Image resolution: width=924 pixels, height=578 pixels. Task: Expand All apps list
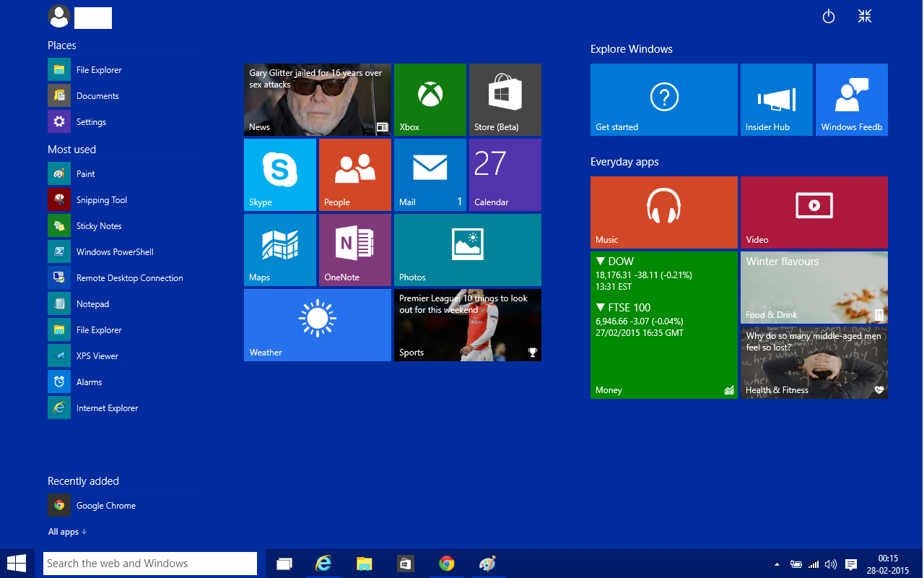(67, 532)
